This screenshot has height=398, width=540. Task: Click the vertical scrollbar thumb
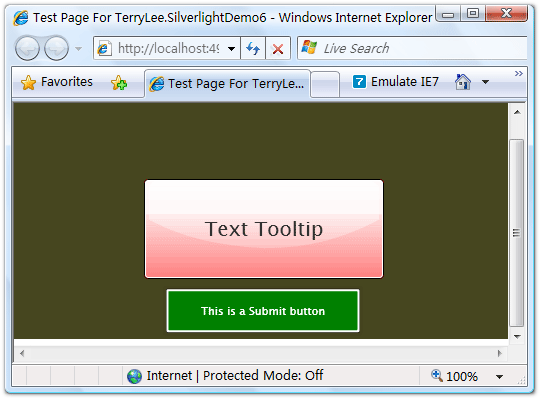517,232
